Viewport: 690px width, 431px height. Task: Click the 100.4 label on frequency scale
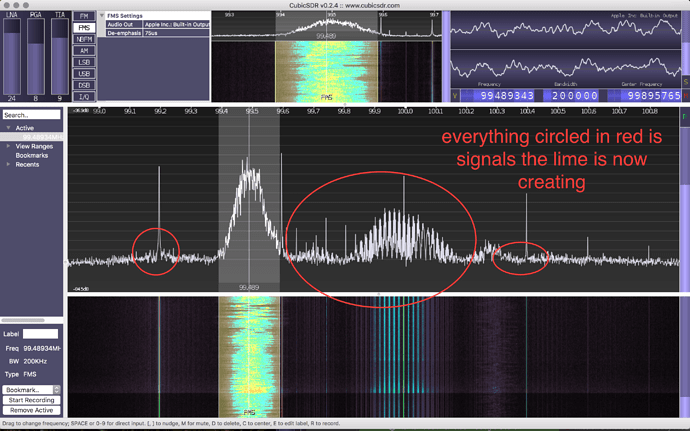[x=527, y=111]
